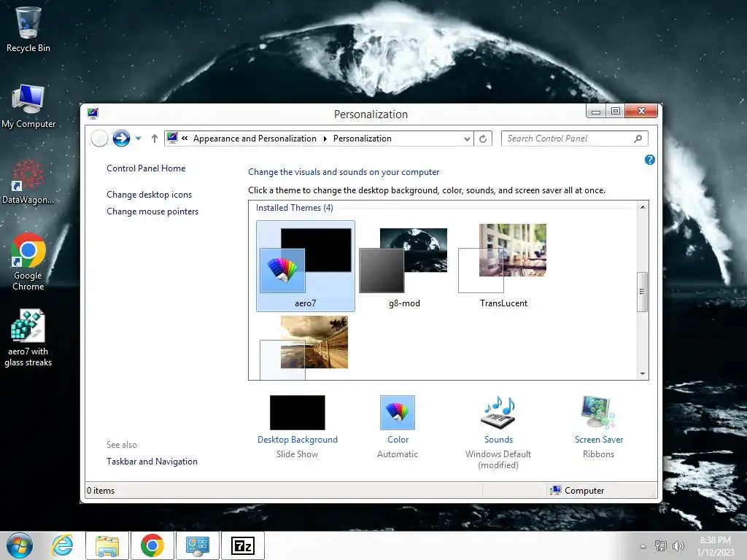Maximize the Personalization window
Screen dimensions: 747x560
(615, 111)
